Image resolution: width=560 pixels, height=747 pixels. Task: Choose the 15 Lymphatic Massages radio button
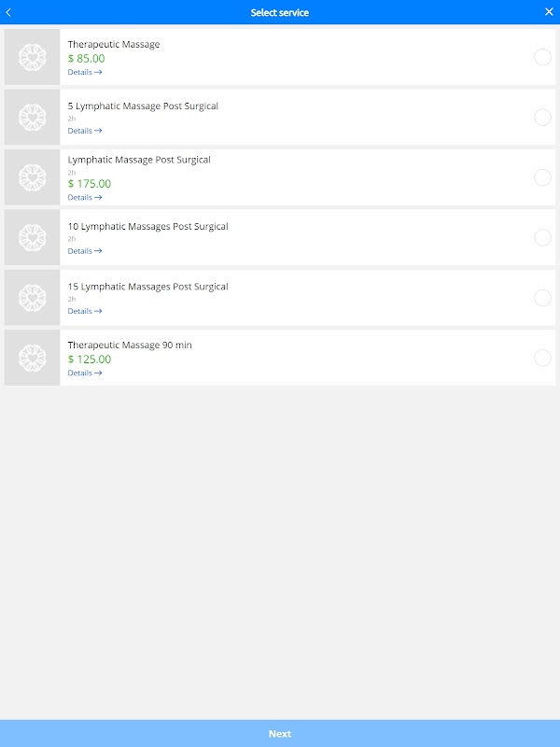click(x=542, y=298)
